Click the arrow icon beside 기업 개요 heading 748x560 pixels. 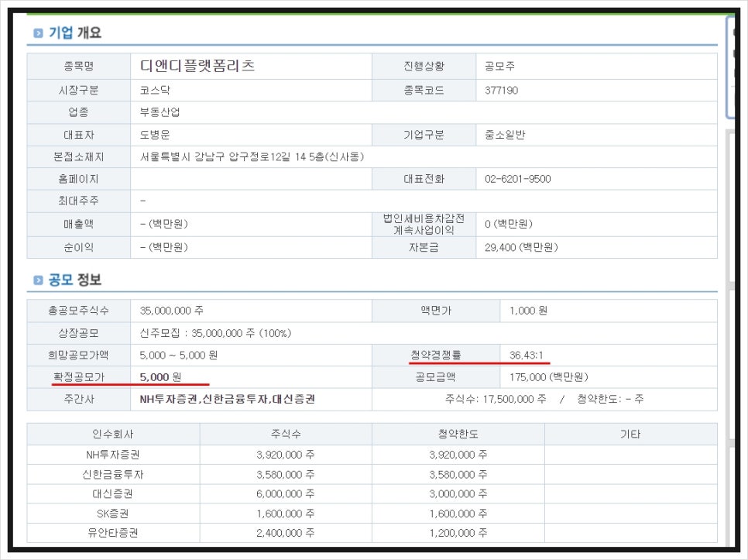click(x=38, y=33)
